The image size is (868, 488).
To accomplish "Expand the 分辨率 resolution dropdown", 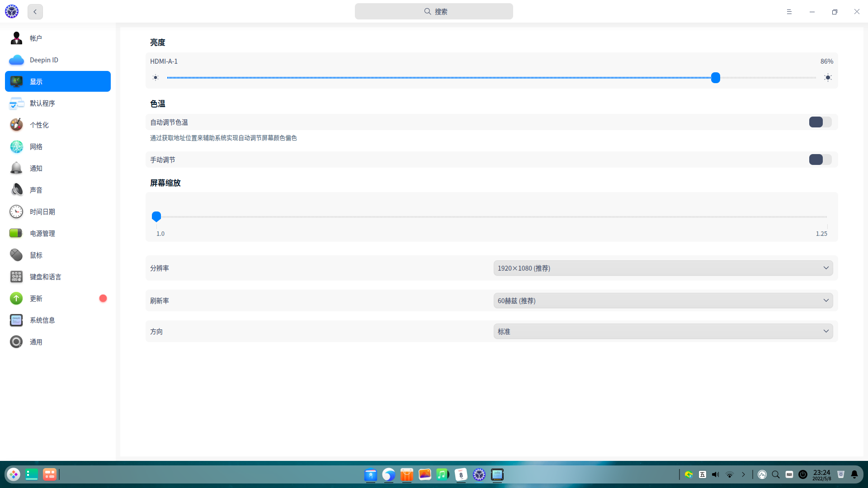I will [x=663, y=268].
